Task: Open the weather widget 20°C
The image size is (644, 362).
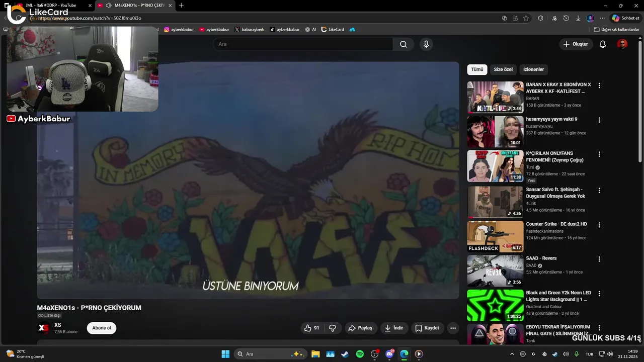Action: point(24,354)
